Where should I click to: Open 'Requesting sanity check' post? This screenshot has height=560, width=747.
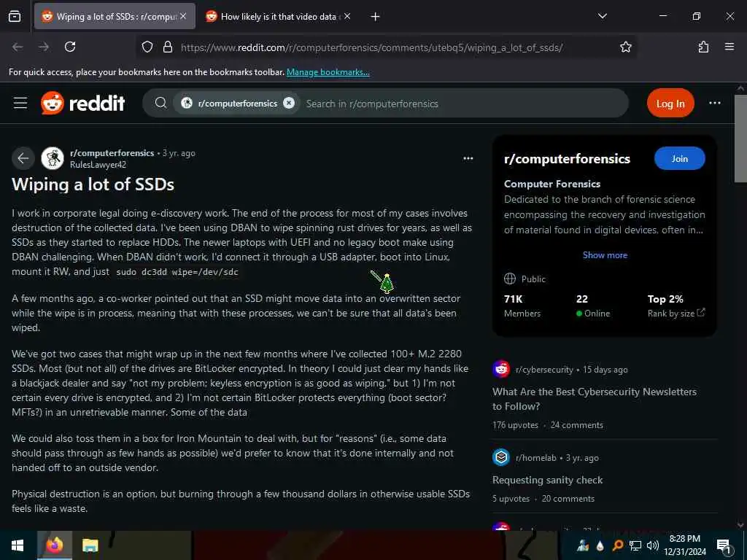point(547,480)
